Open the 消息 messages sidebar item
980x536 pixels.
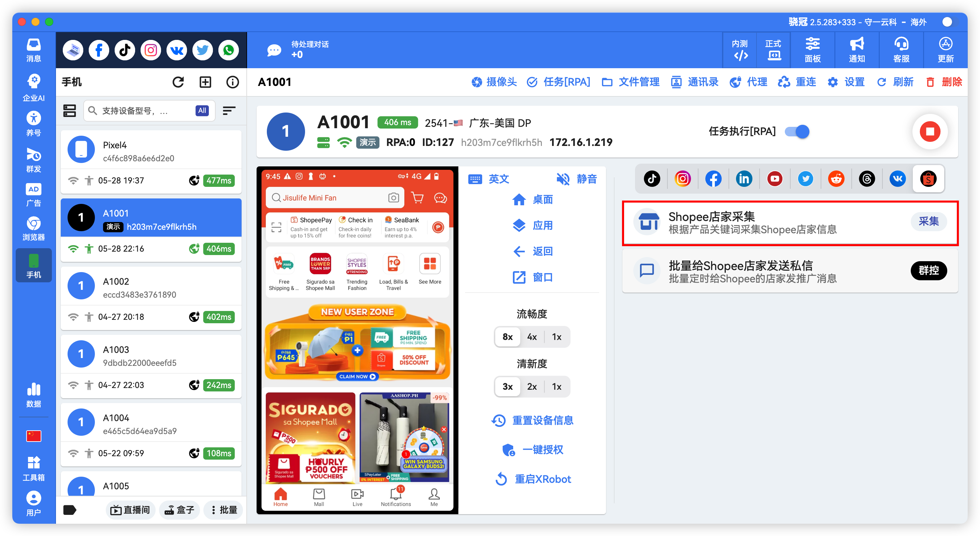click(33, 50)
